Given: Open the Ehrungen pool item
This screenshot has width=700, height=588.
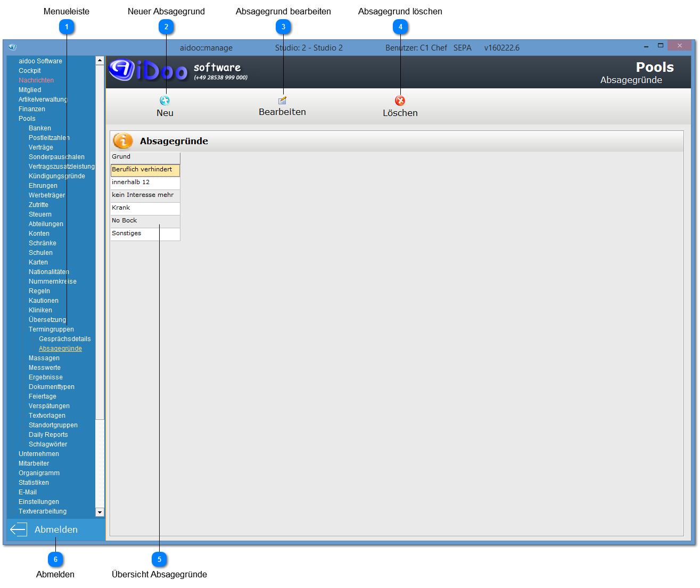Looking at the screenshot, I should click(x=43, y=186).
